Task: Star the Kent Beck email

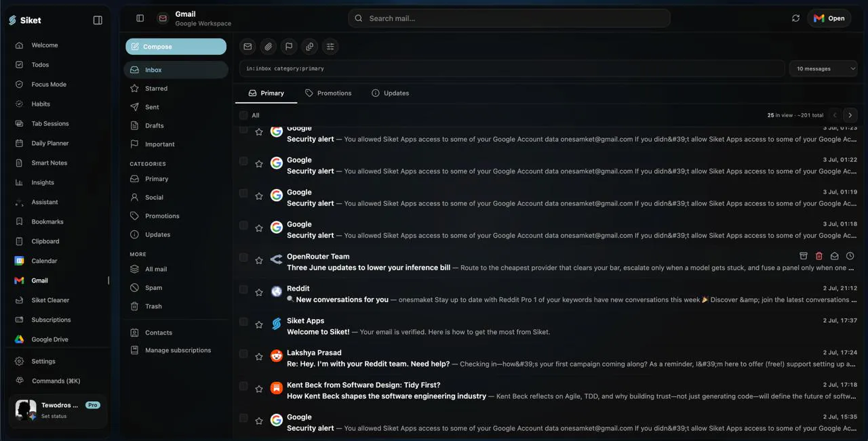Action: [x=259, y=389]
